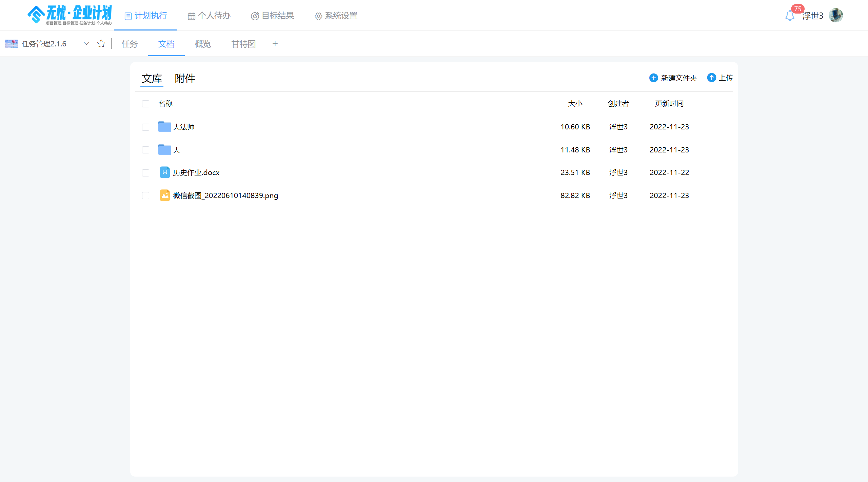The height and width of the screenshot is (482, 868).
Task: Select the 历史作业.docx row checkbox
Action: [145, 173]
